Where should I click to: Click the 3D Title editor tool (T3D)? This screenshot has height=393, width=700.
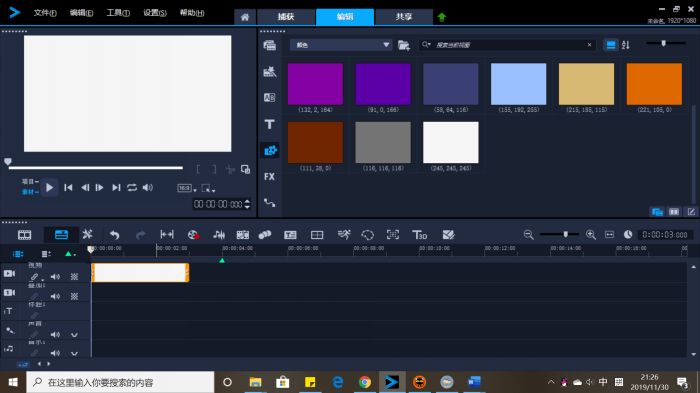tap(420, 235)
